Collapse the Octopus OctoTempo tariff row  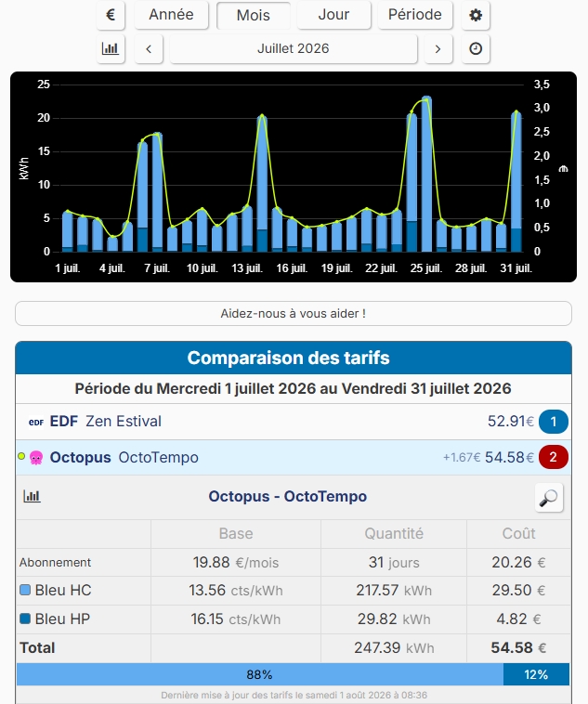coord(294,458)
